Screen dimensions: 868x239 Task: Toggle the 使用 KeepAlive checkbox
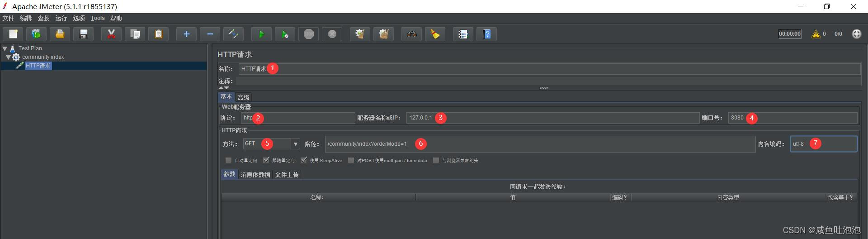[x=304, y=160]
